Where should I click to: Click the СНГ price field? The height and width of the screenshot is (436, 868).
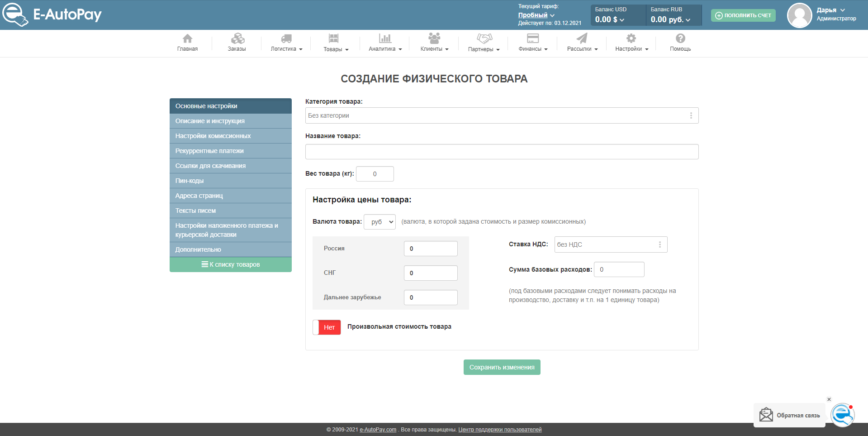pos(431,273)
